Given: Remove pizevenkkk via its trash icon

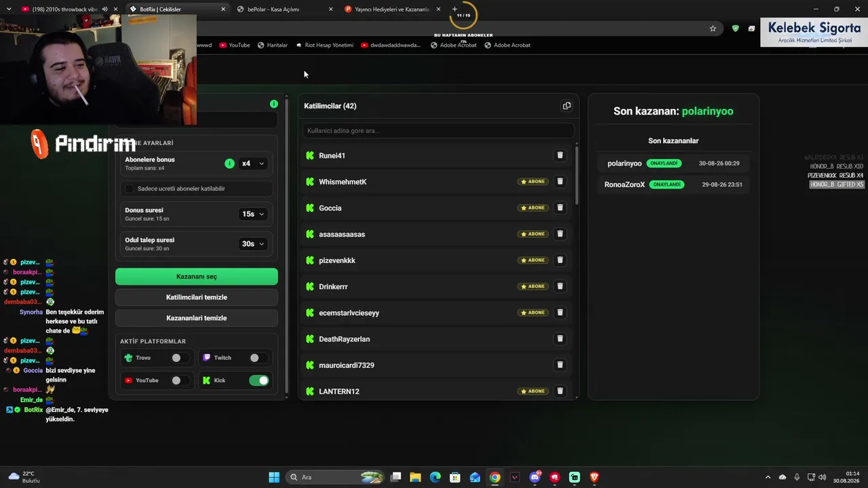Looking at the screenshot, I should [x=560, y=260].
